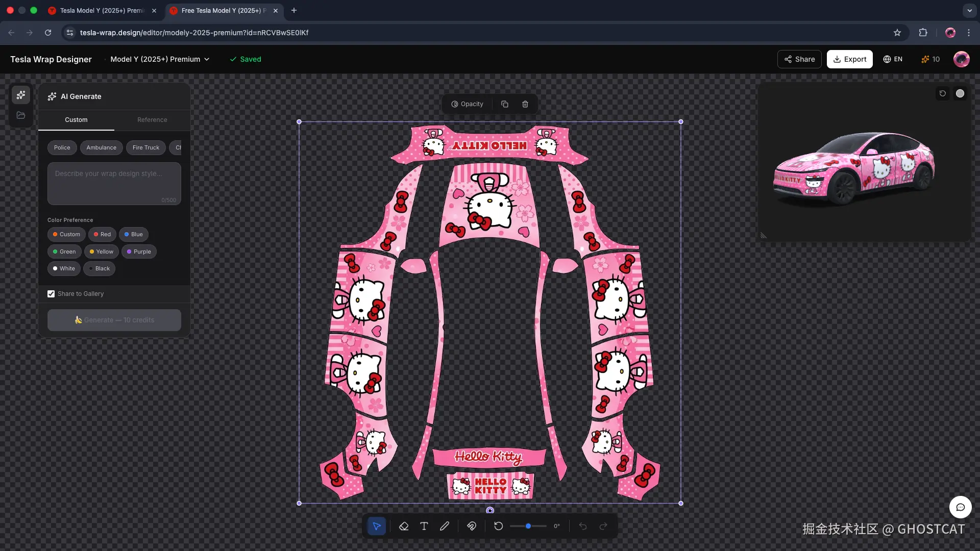
Task: Click the rotate reset icon
Action: (x=499, y=526)
